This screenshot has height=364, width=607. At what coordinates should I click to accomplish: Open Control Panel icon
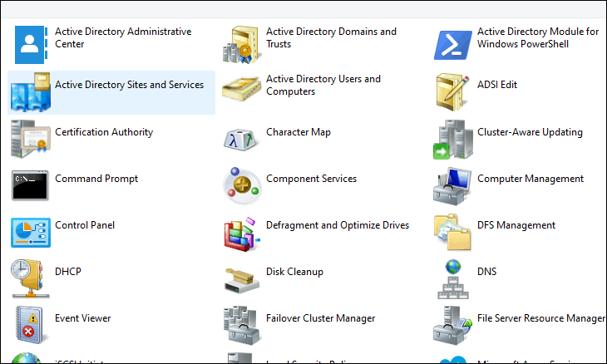31,233
